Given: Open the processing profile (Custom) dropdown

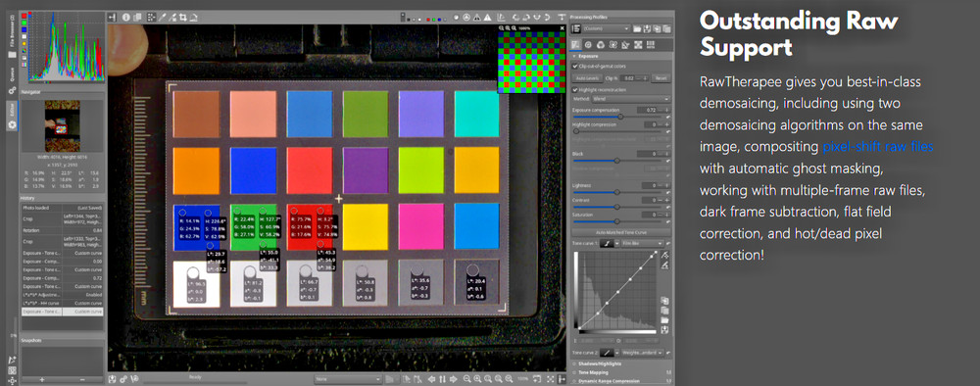Looking at the screenshot, I should (x=607, y=28).
